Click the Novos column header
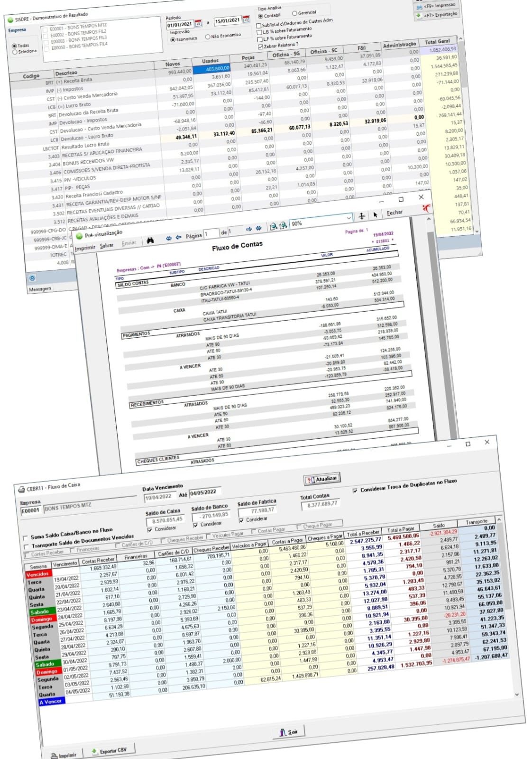This screenshot has width=532, height=759. coord(173,64)
